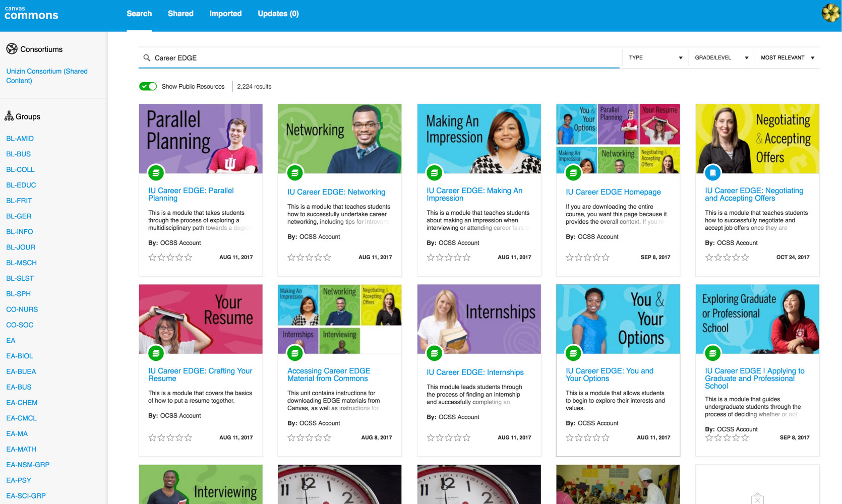Select the BL-EDUC group

click(21, 185)
